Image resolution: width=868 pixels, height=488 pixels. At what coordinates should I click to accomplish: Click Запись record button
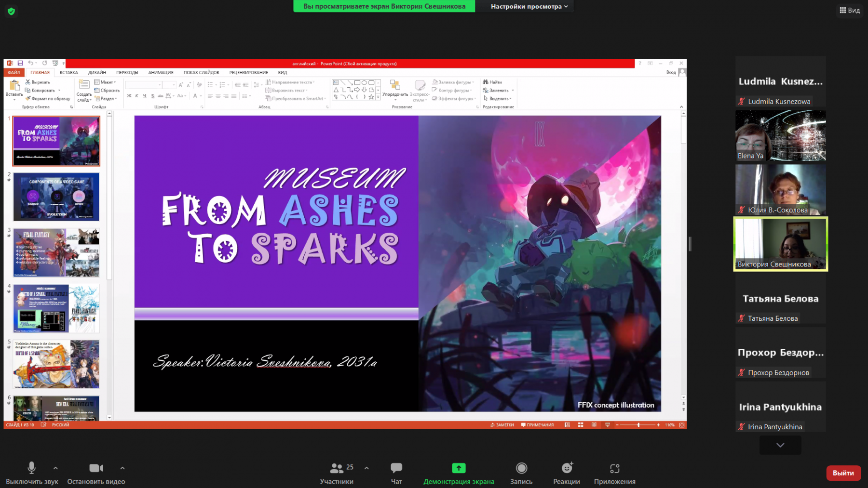coord(521,474)
